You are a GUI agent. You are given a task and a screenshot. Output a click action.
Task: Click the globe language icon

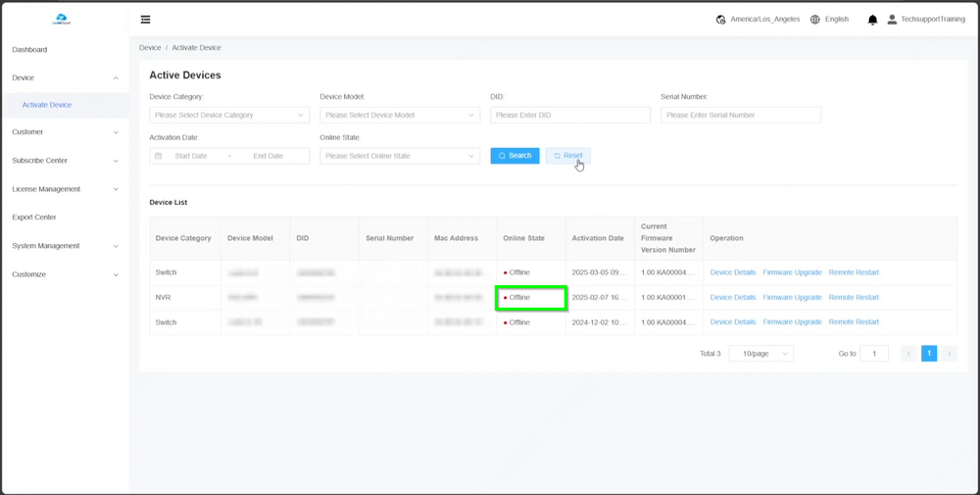814,20
